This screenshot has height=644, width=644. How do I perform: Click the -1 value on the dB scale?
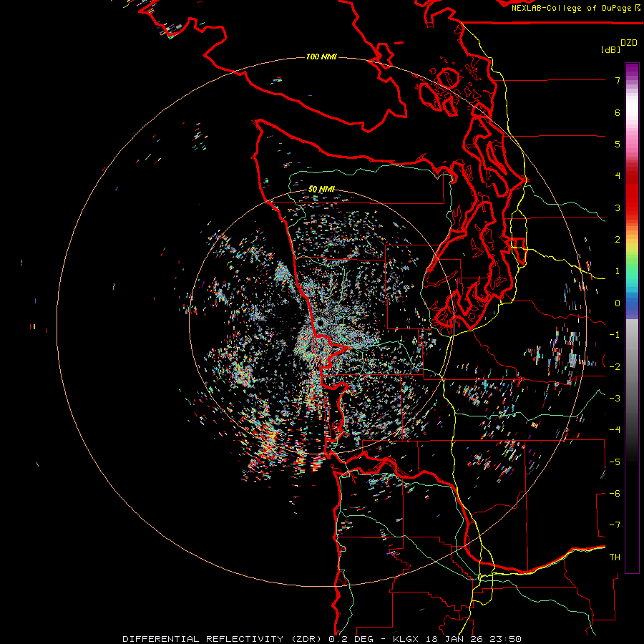coord(615,335)
